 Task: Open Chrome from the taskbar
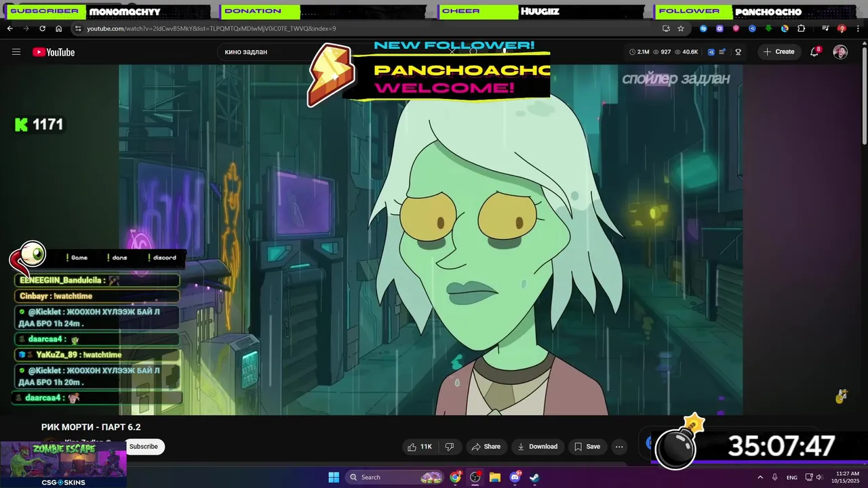pyautogui.click(x=455, y=477)
